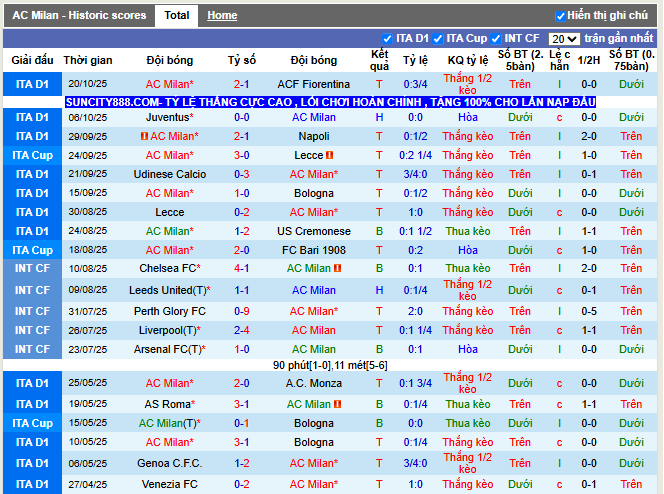The height and width of the screenshot is (494, 664).
Task: Uncheck the ITA Cup filter checkbox
Action: pos(436,39)
